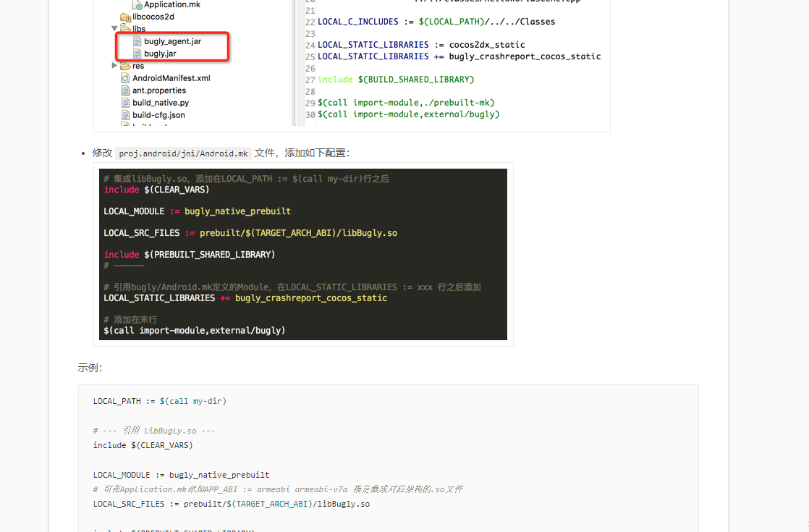Click example line LOCAL_PATH := $(call my-dir)
The width and height of the screenshot is (809, 532).
point(159,401)
